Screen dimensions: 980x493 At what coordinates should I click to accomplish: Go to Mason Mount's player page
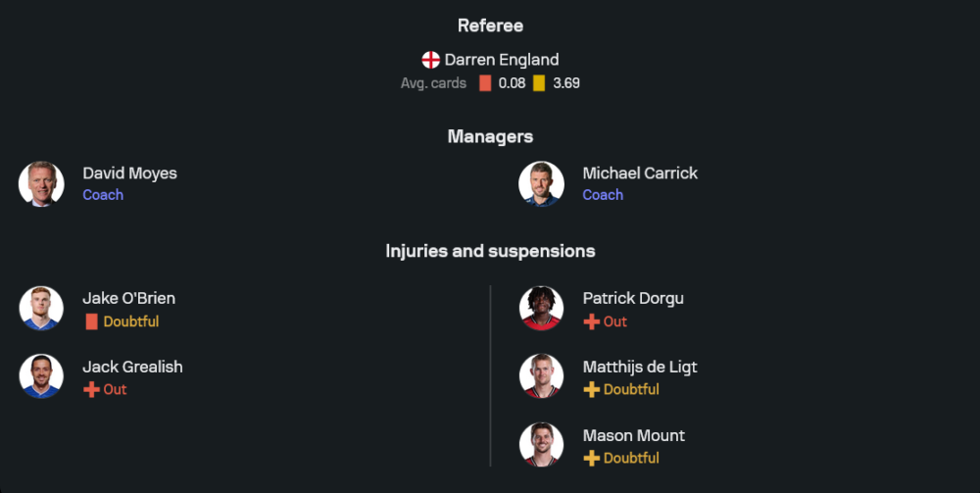633,436
